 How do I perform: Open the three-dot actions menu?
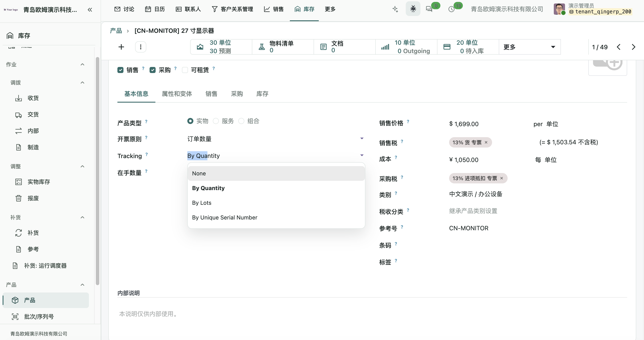(x=140, y=47)
